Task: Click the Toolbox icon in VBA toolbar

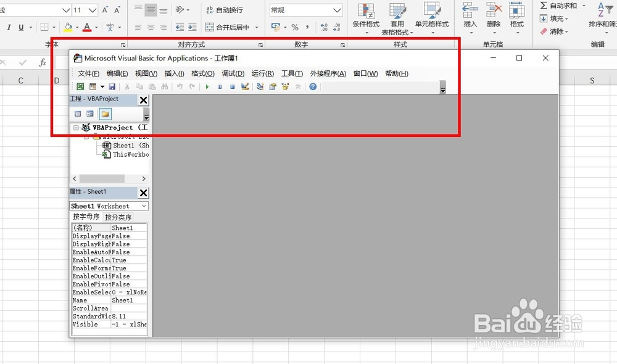Action: point(298,86)
